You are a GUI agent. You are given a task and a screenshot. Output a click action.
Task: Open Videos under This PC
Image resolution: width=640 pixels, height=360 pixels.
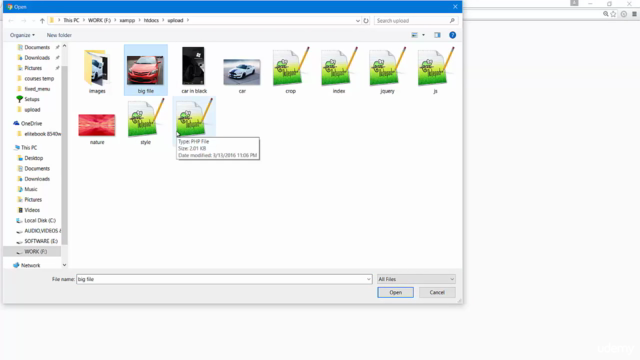32,210
